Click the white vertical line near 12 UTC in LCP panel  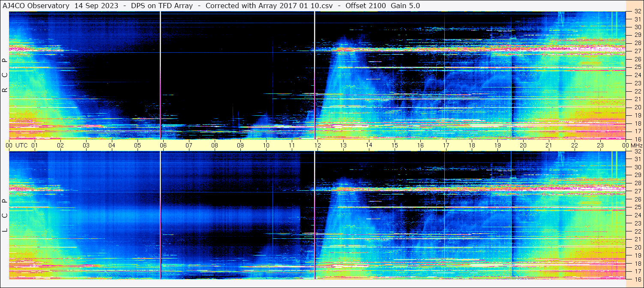315,214
